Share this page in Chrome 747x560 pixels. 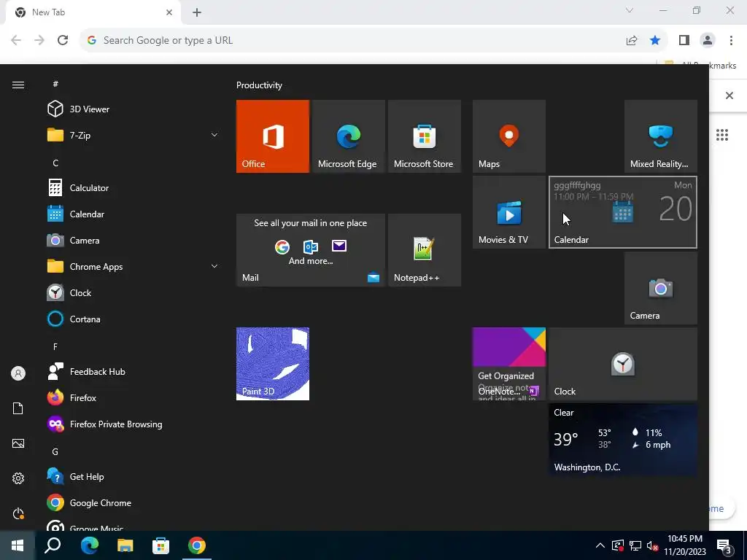[632, 41]
